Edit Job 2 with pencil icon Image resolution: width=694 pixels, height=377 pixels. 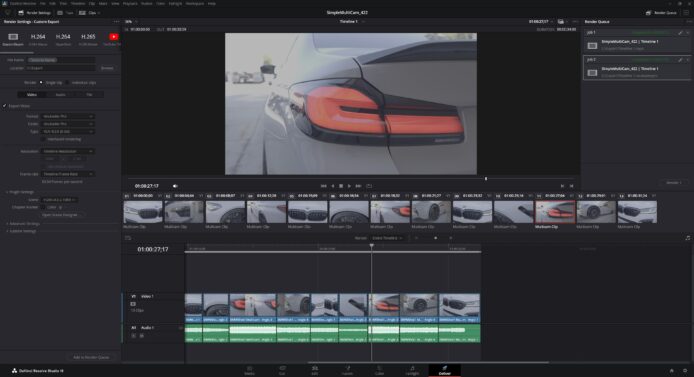[680, 60]
